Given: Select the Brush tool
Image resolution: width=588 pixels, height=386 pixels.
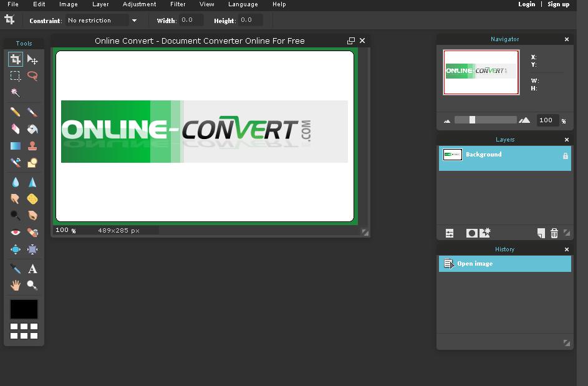Looking at the screenshot, I should [32, 112].
